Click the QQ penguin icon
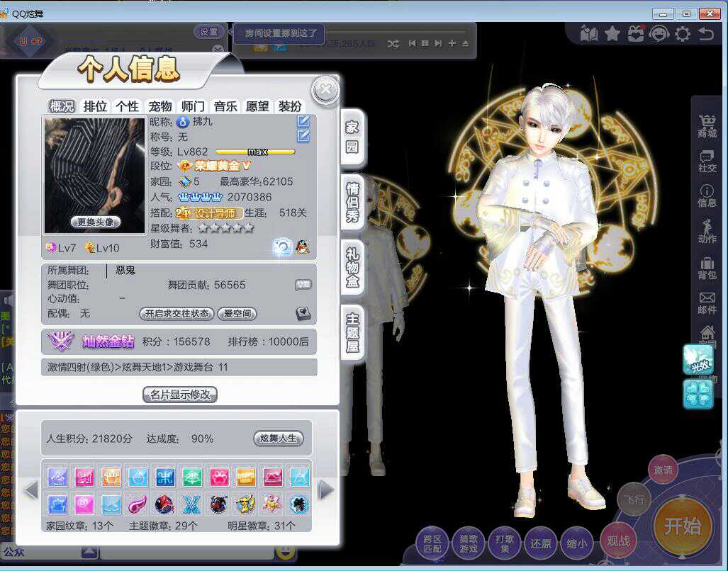Image resolution: width=728 pixels, height=571 pixels. tap(303, 247)
